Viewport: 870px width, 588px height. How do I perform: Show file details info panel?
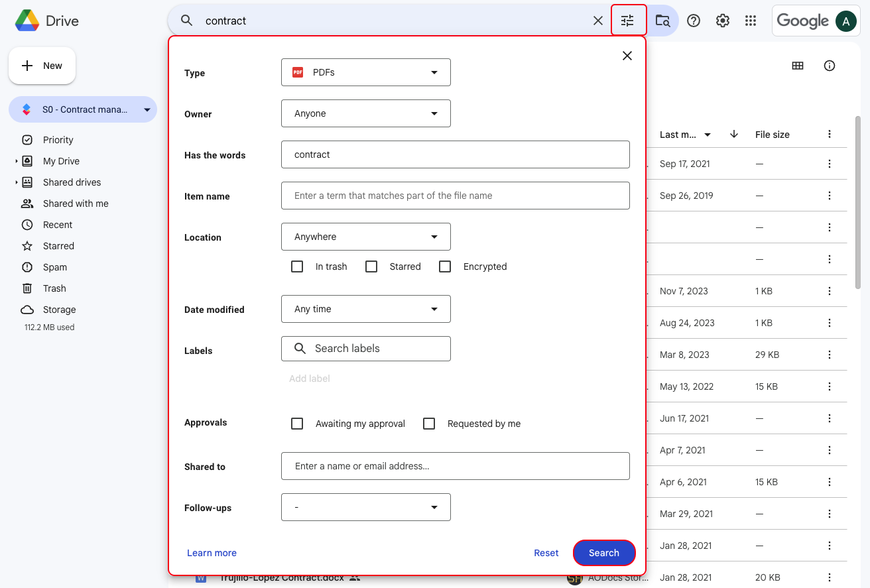point(830,66)
